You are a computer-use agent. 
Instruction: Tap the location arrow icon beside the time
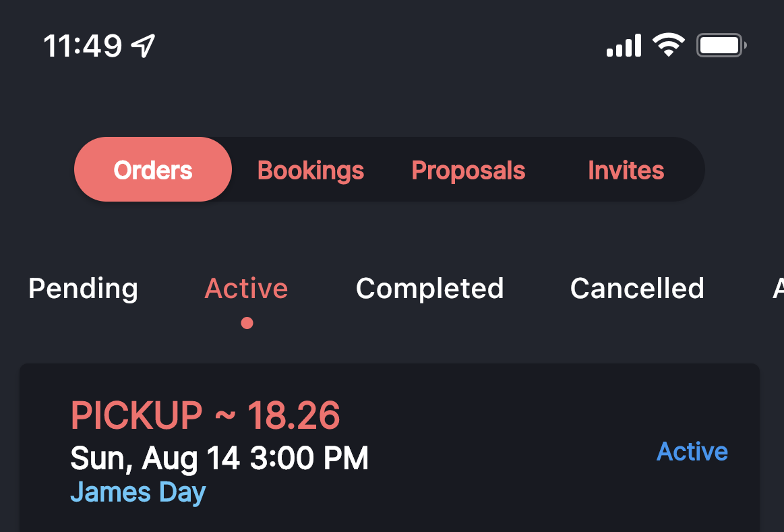tap(143, 46)
